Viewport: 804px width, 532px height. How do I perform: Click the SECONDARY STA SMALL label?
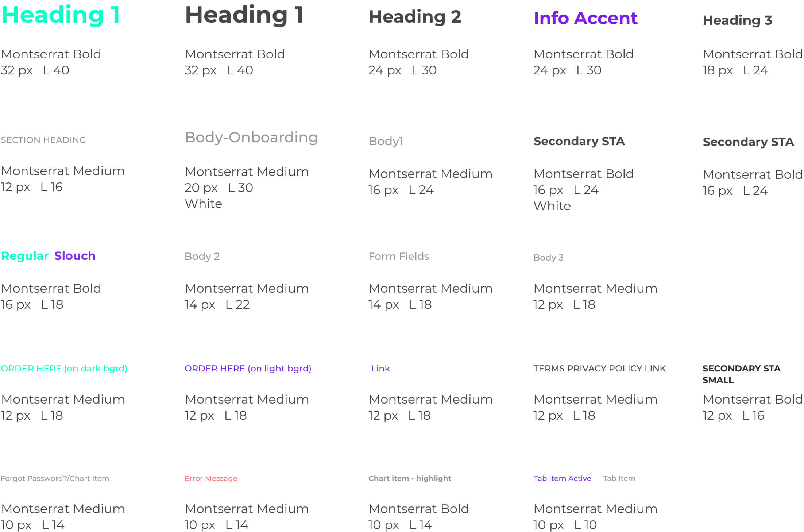point(742,374)
